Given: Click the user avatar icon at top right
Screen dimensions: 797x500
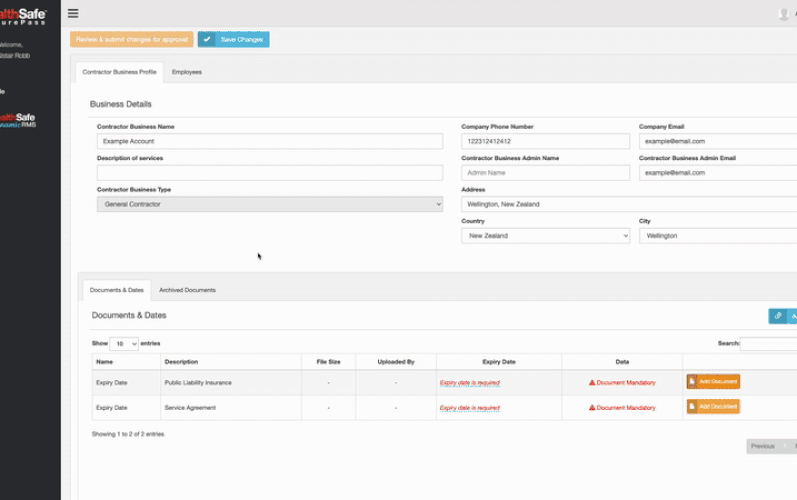Looking at the screenshot, I should [784, 13].
